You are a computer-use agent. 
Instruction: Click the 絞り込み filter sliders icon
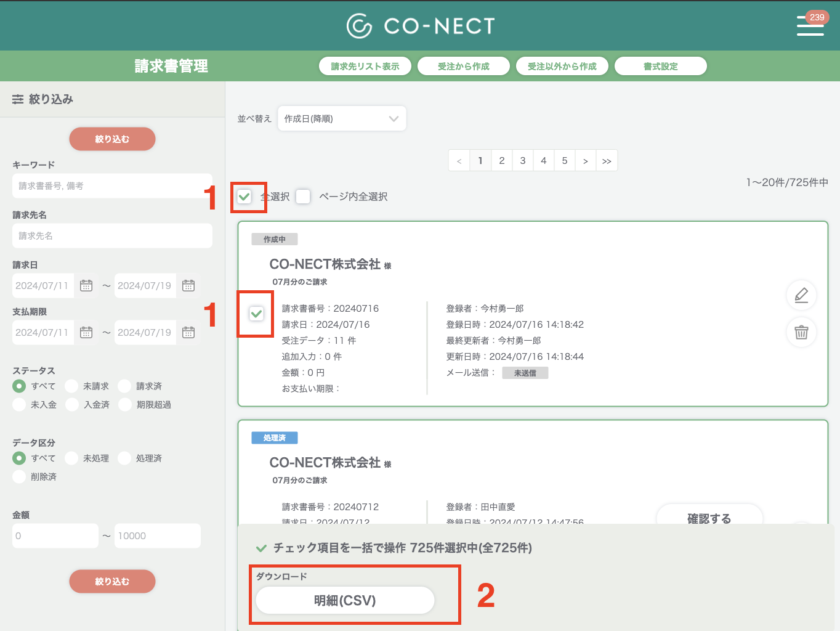click(18, 99)
